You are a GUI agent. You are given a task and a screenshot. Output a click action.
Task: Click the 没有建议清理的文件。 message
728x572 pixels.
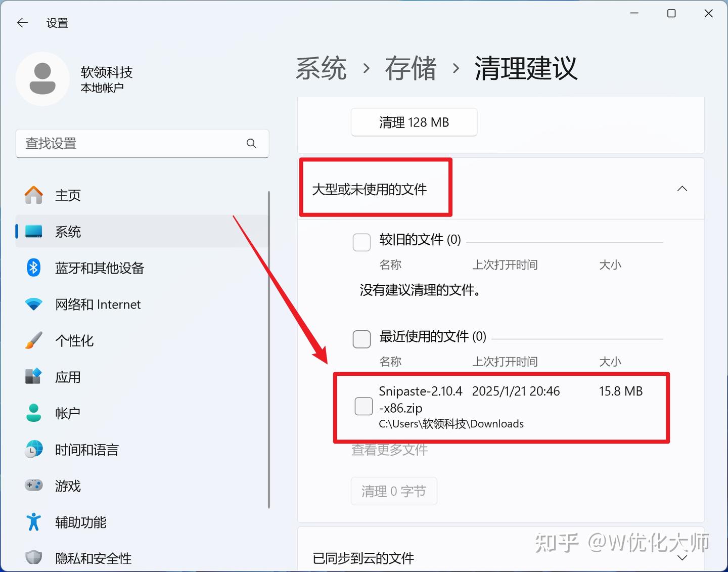[420, 290]
